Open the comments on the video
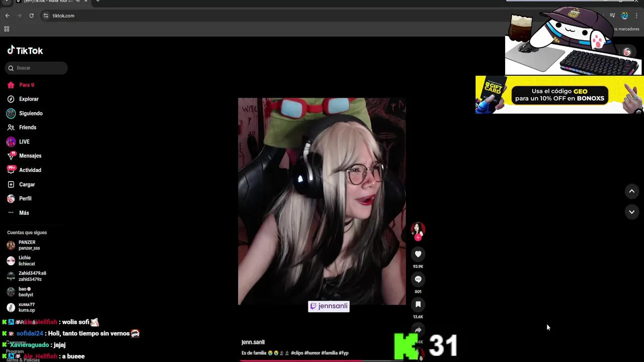The height and width of the screenshot is (362, 644). pyautogui.click(x=418, y=279)
